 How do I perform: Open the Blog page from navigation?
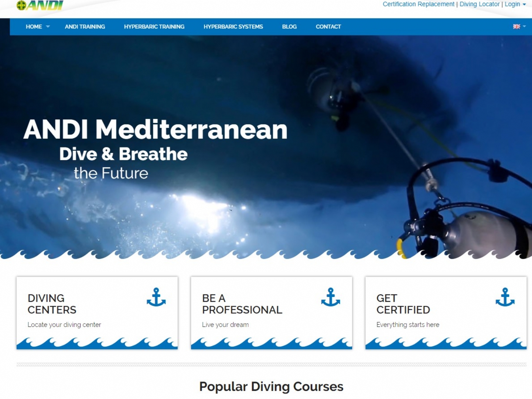point(289,27)
